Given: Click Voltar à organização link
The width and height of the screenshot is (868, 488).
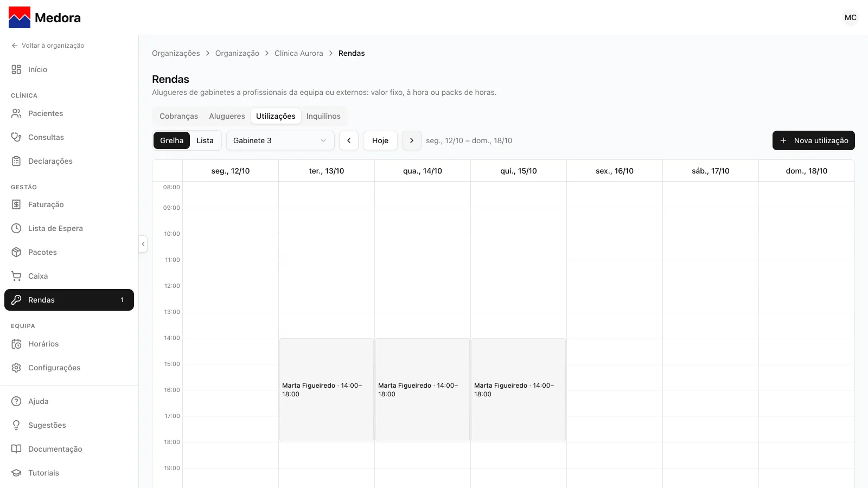Looking at the screenshot, I should point(48,46).
